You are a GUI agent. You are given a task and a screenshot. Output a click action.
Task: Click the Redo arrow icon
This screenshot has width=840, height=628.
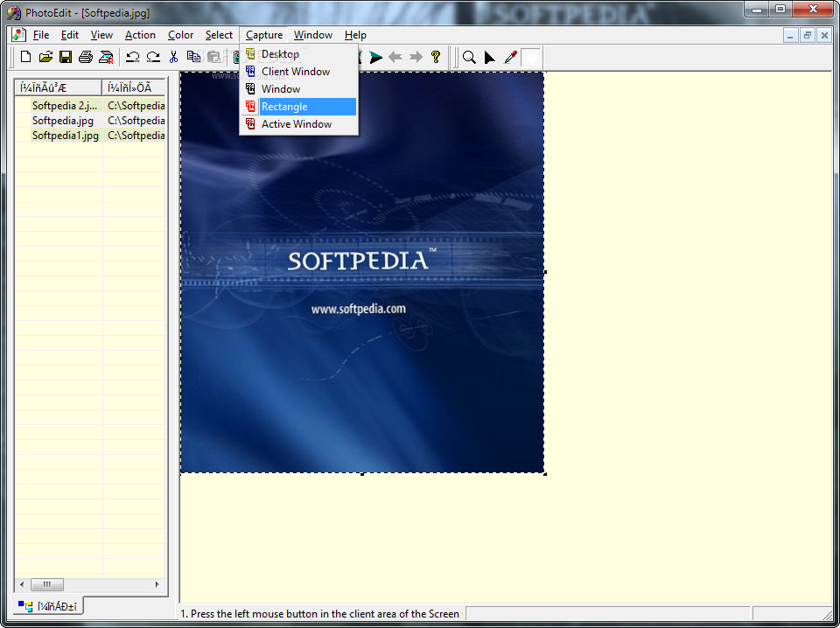(153, 57)
